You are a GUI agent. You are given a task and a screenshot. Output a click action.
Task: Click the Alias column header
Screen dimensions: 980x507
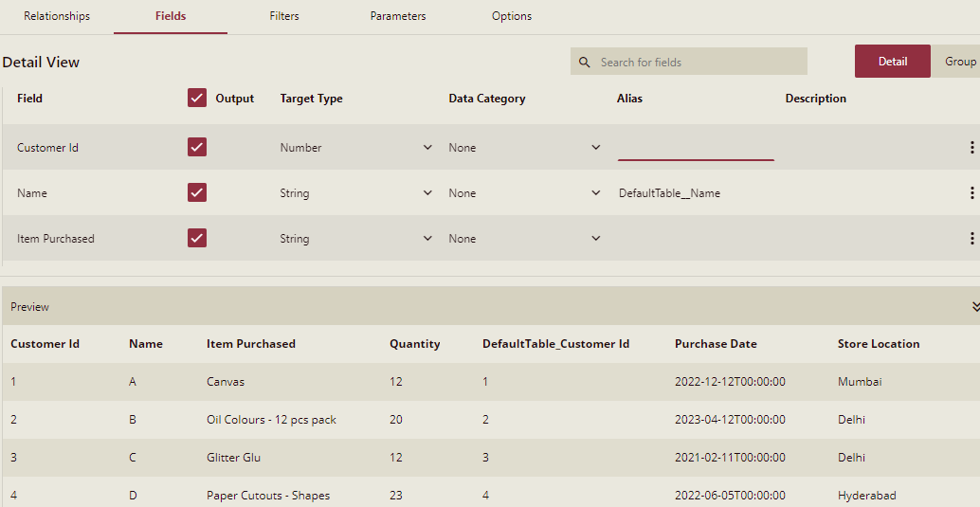[x=629, y=99]
